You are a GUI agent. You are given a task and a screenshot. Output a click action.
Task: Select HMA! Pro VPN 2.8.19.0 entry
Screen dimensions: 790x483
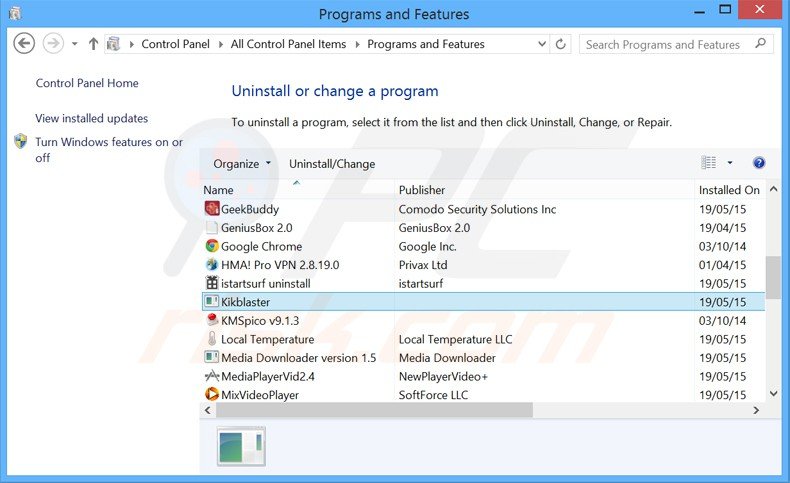[x=280, y=265]
